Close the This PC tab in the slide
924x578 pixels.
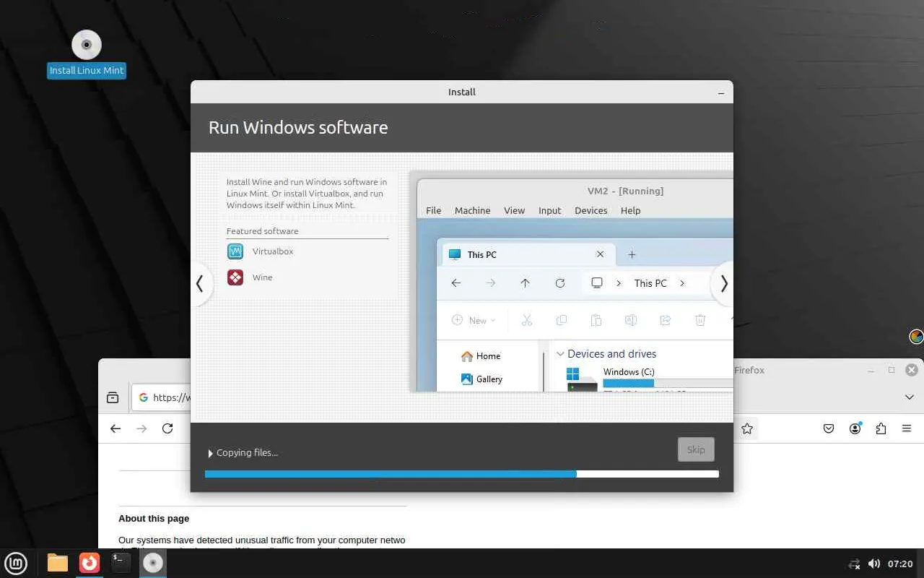coord(600,254)
